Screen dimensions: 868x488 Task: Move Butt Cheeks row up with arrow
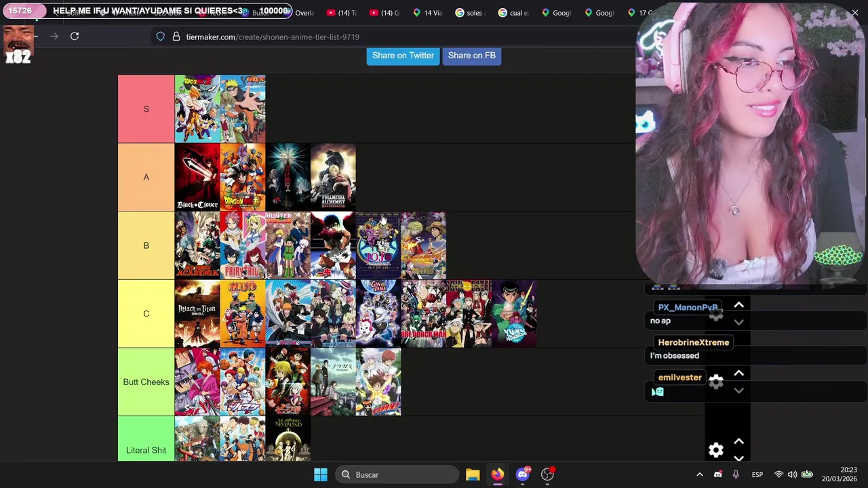click(738, 373)
